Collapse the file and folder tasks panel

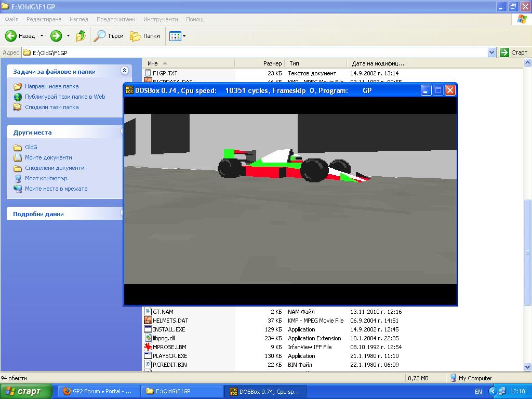point(124,71)
